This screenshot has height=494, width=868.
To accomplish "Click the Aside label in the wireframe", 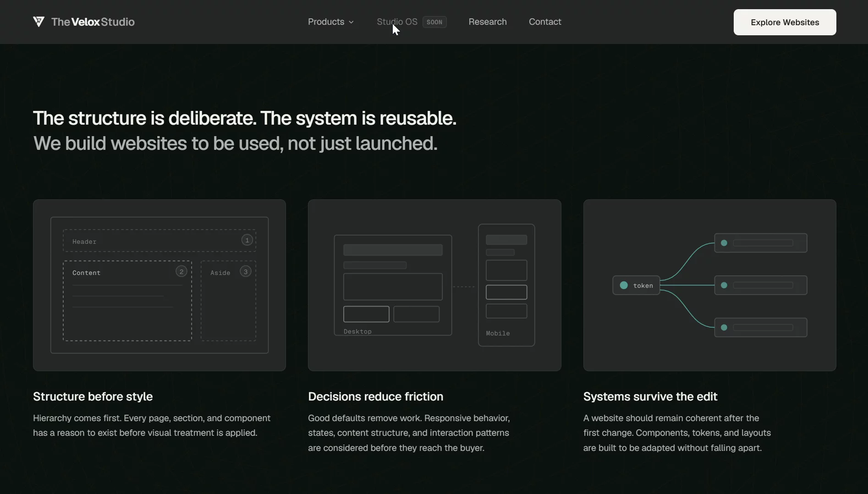I will coord(220,273).
